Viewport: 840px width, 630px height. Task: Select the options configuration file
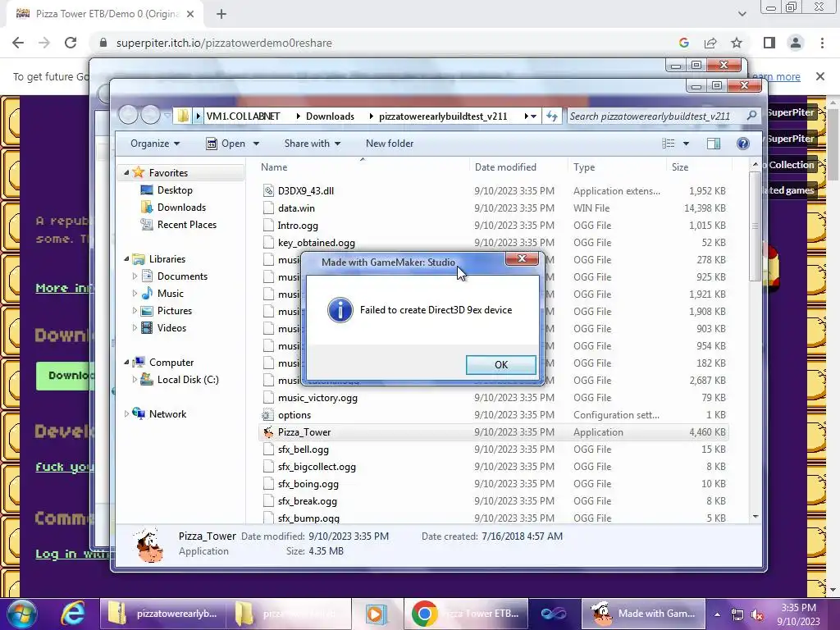click(x=294, y=415)
